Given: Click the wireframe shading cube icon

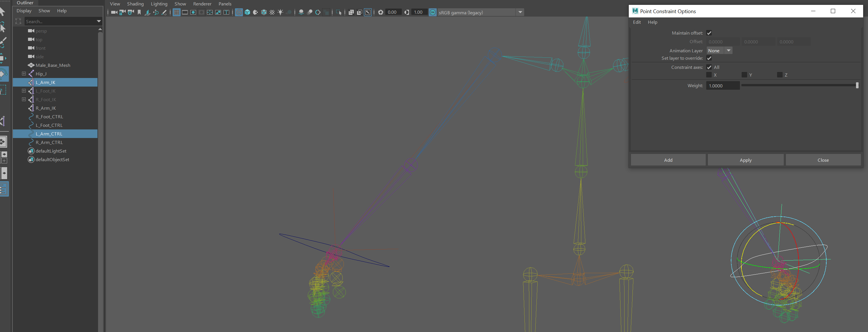Looking at the screenshot, I should (239, 13).
